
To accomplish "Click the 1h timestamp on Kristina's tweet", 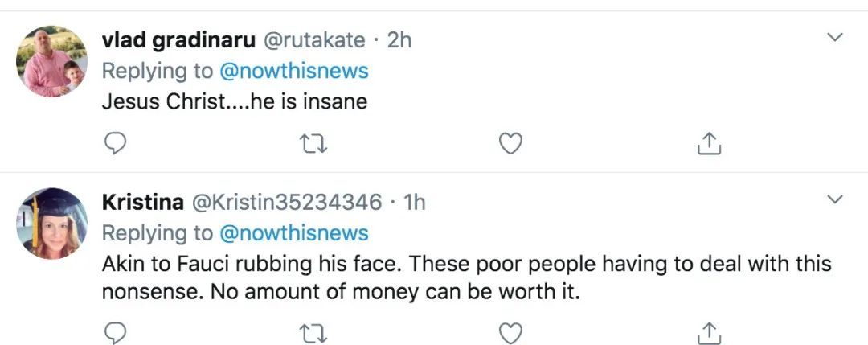I will tap(414, 202).
